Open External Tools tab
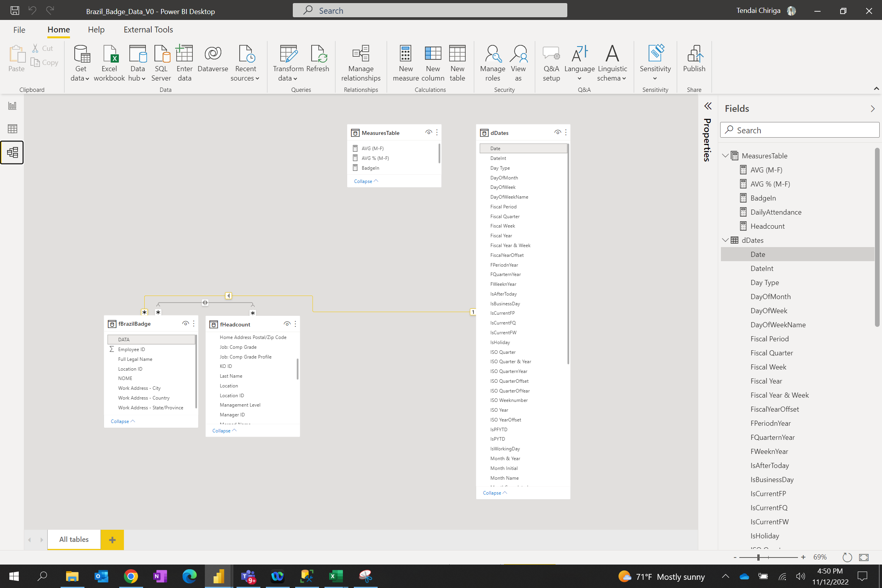 148,30
